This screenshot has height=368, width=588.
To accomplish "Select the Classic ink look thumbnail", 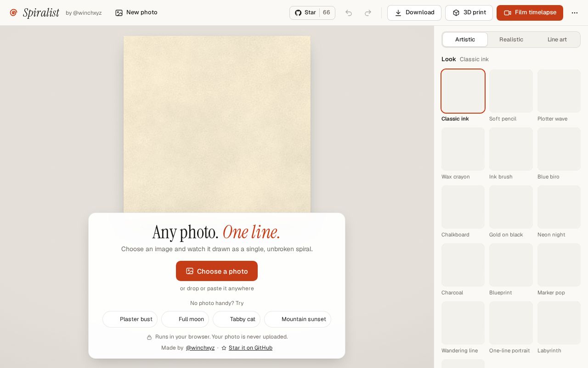I will (x=463, y=91).
